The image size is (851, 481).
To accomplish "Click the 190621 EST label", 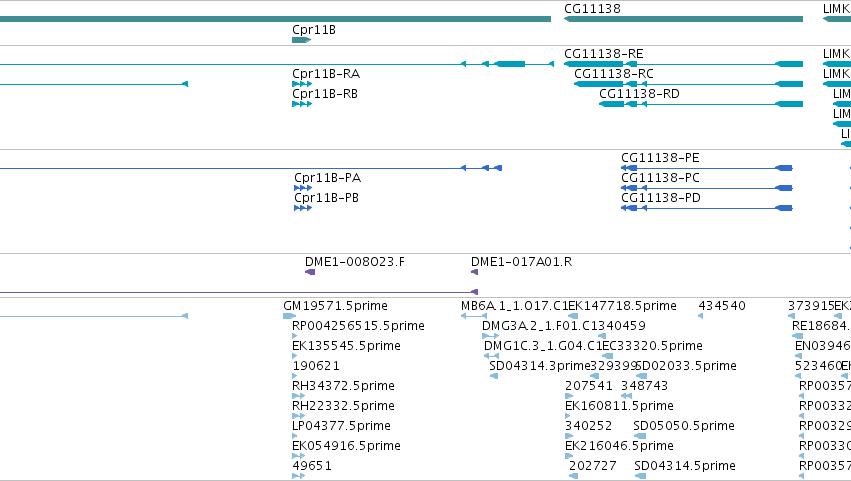I will (x=316, y=366).
